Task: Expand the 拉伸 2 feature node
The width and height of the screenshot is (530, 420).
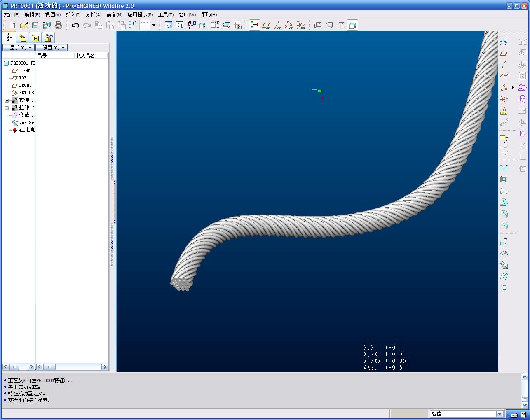Action: coord(7,108)
